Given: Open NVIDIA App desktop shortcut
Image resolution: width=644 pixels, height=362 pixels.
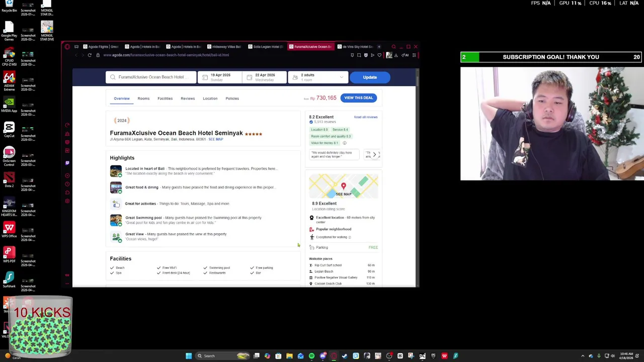Looking at the screenshot, I should 9,104.
